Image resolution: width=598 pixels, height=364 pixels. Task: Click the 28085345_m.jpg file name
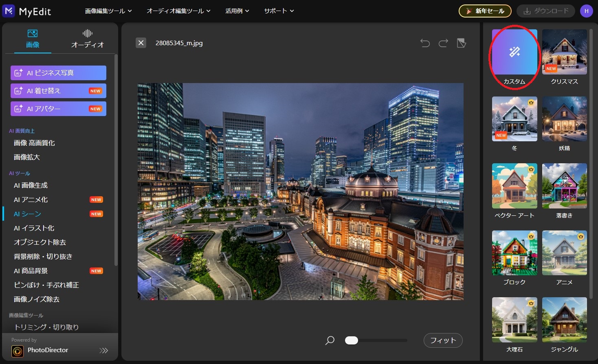pos(179,43)
